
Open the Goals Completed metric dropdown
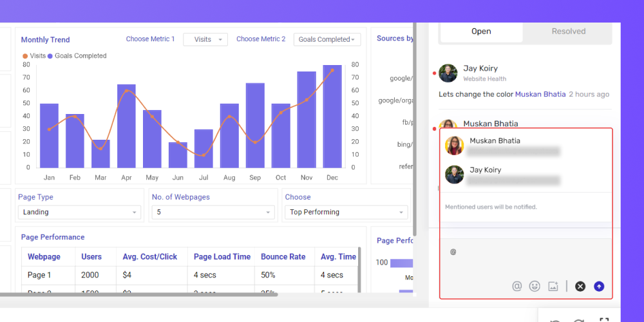tap(327, 39)
